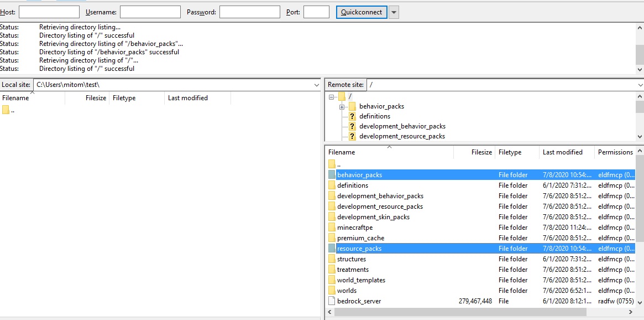The image size is (644, 320).
Task: Open the Remote site path dropdown
Action: pos(640,85)
